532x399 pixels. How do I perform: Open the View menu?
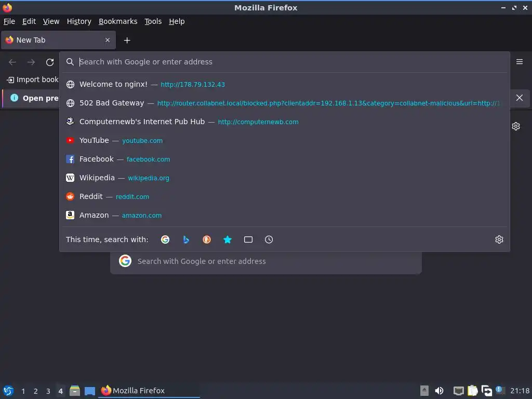coord(51,21)
